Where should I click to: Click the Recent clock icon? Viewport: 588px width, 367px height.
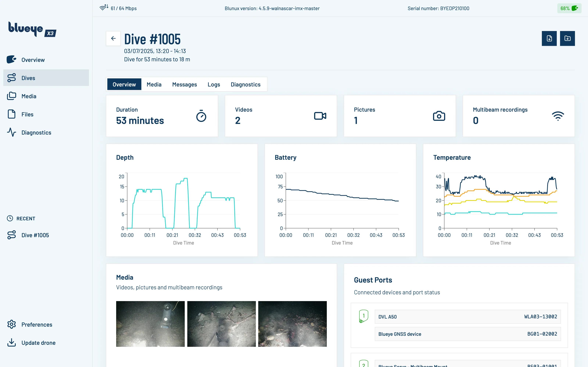pyautogui.click(x=10, y=218)
